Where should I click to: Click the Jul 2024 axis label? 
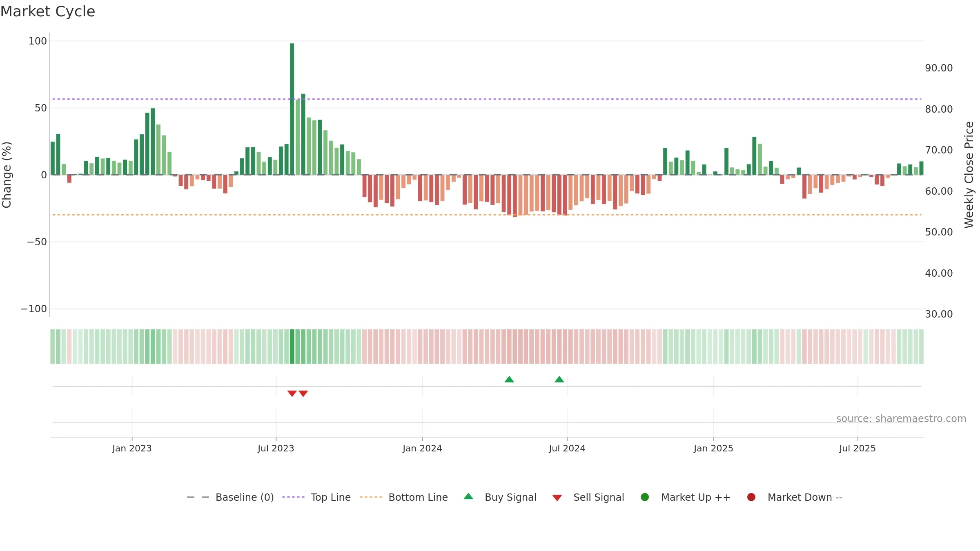(x=567, y=449)
